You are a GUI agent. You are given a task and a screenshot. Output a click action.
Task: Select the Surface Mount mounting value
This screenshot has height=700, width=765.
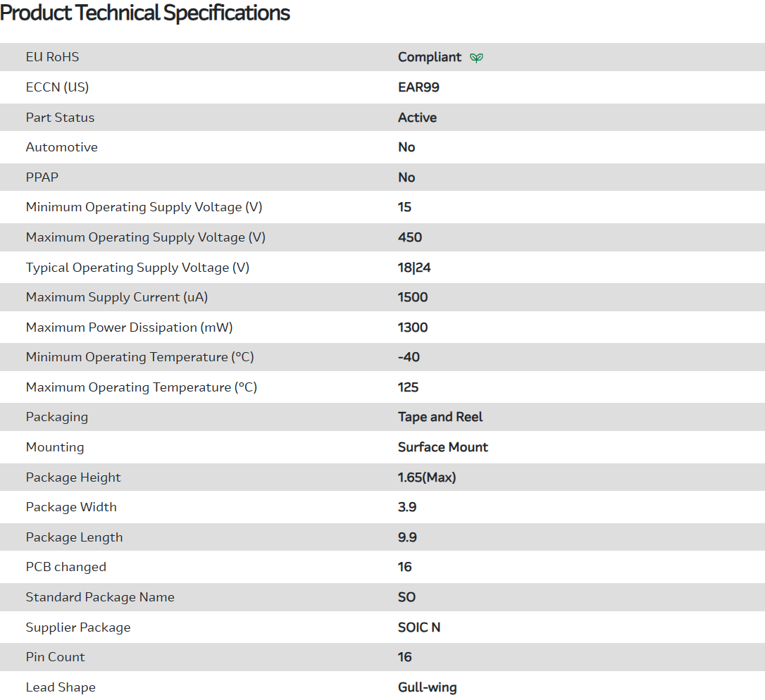pyautogui.click(x=442, y=447)
